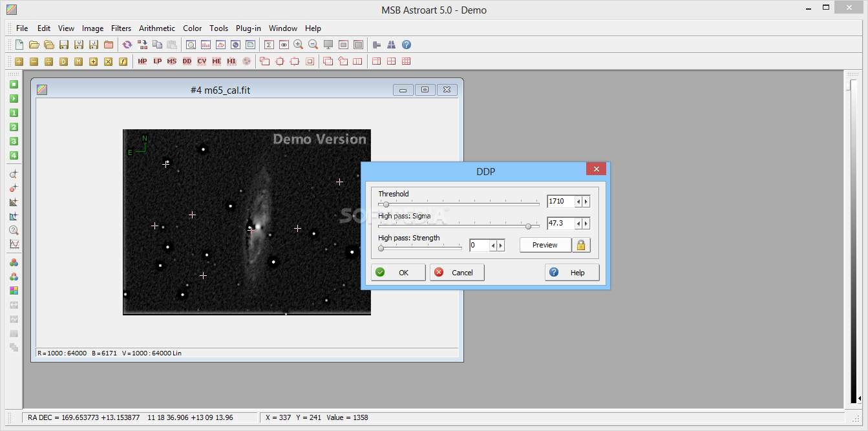Image resolution: width=868 pixels, height=431 pixels.
Task: Click the CV convolution filter icon
Action: pyautogui.click(x=202, y=61)
